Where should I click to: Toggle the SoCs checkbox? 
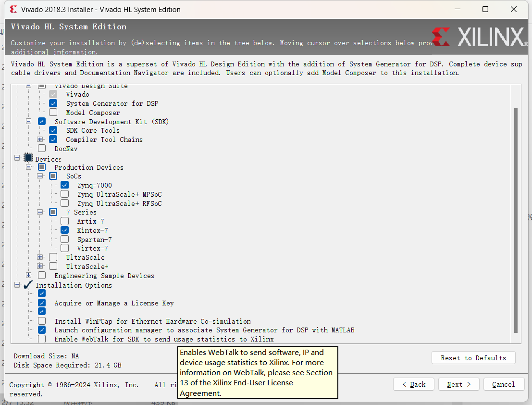click(x=53, y=176)
